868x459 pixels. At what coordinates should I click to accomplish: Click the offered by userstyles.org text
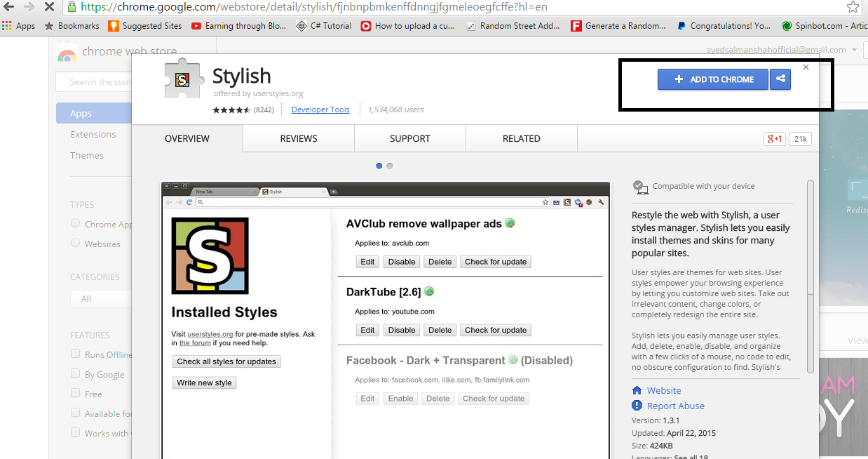click(x=258, y=93)
